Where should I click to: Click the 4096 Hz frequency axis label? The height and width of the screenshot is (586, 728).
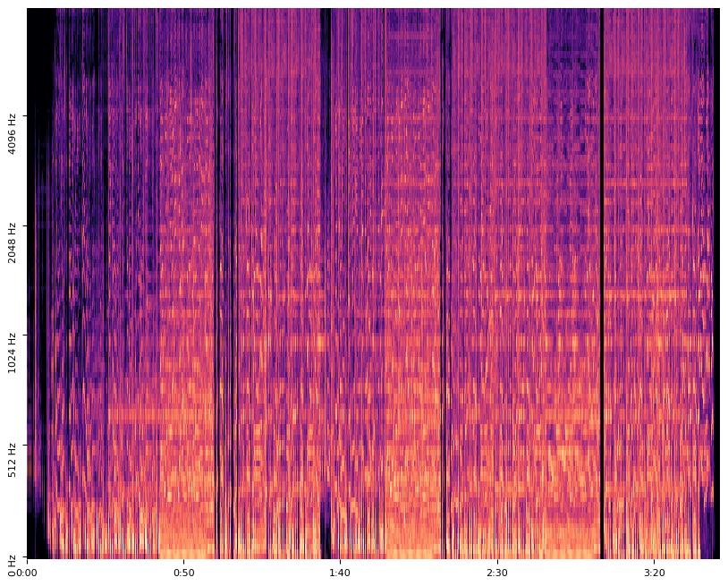pos(12,133)
